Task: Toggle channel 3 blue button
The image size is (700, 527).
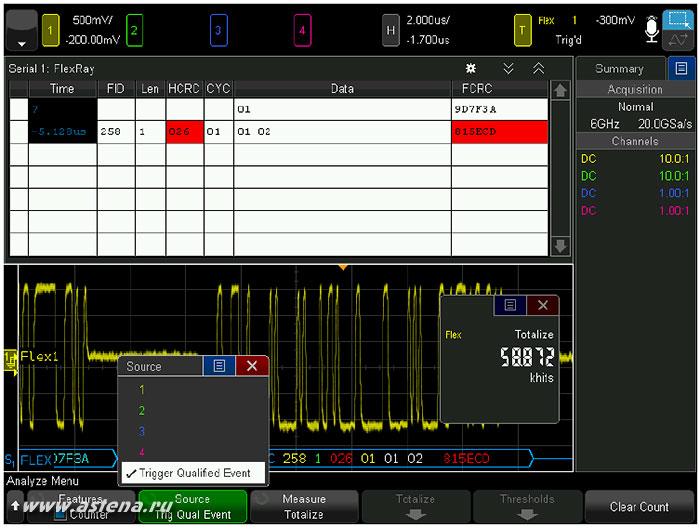Action: (218, 30)
